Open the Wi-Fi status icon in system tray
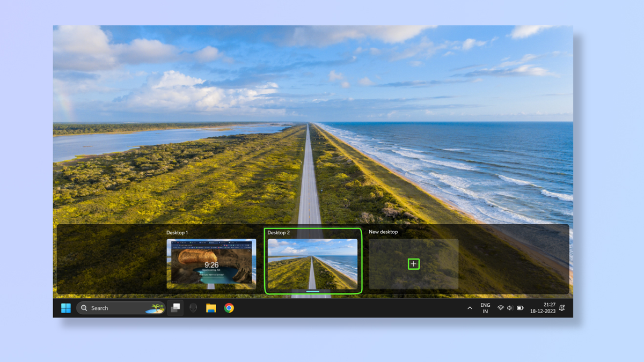644x362 pixels. point(499,308)
